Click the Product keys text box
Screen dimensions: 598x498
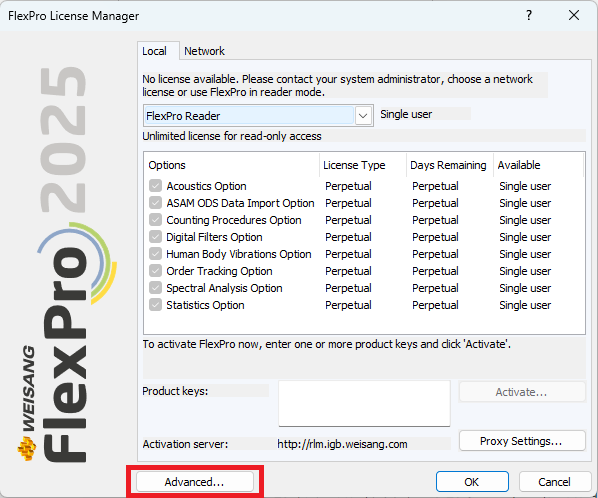364,403
